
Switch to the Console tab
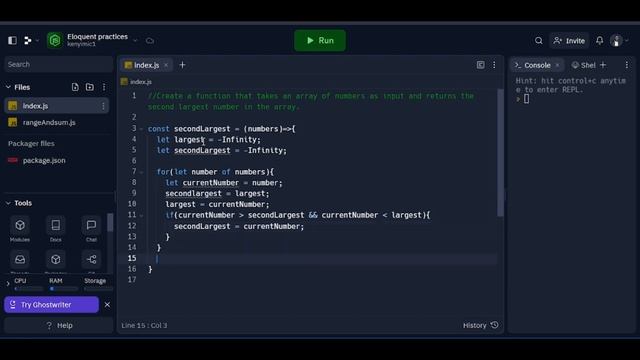tap(537, 65)
